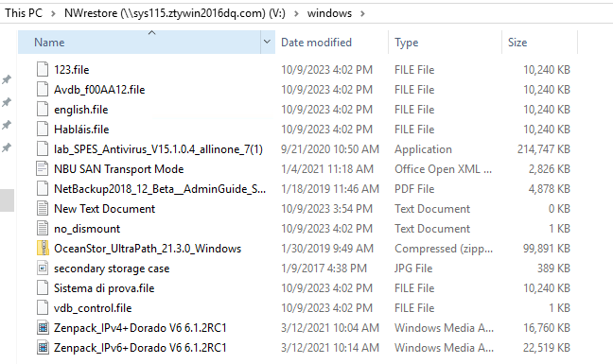Screen dimensions: 613x364
Task: Open the Name column filter dropdown arrow
Action: point(268,42)
